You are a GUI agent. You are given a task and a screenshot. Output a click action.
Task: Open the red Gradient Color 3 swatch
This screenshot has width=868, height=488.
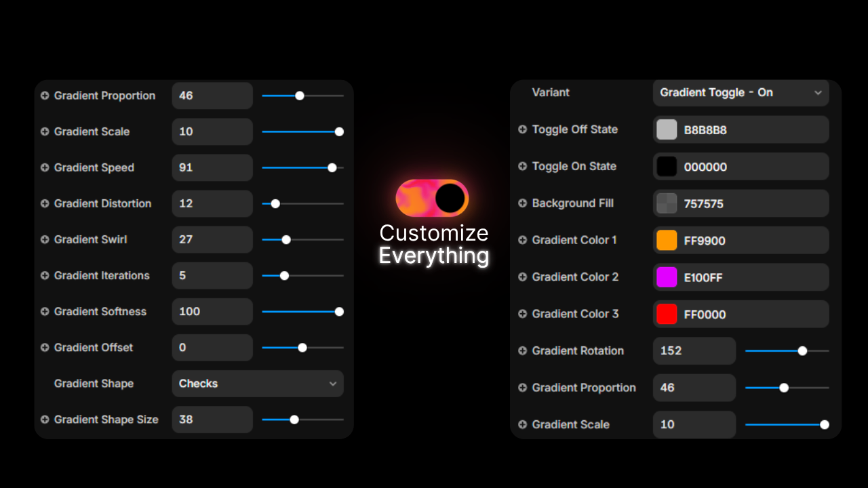pyautogui.click(x=667, y=314)
